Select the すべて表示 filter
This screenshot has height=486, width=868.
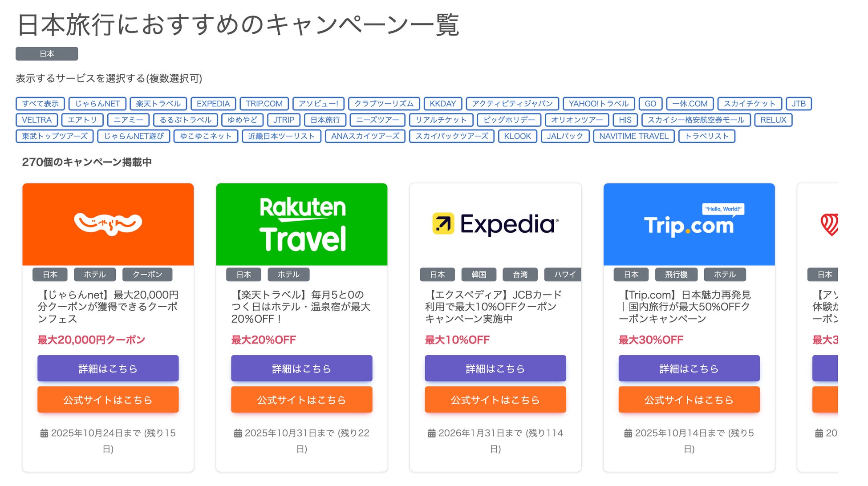[40, 104]
